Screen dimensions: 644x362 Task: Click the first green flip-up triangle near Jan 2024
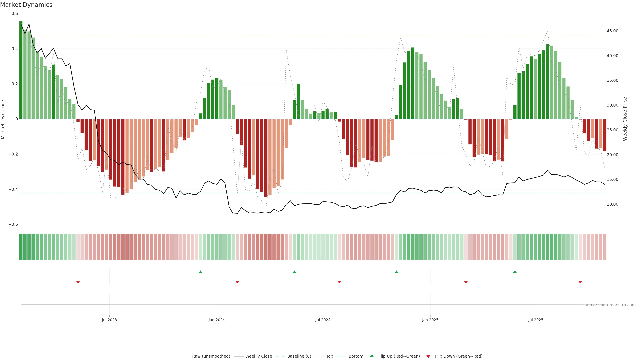tap(200, 272)
